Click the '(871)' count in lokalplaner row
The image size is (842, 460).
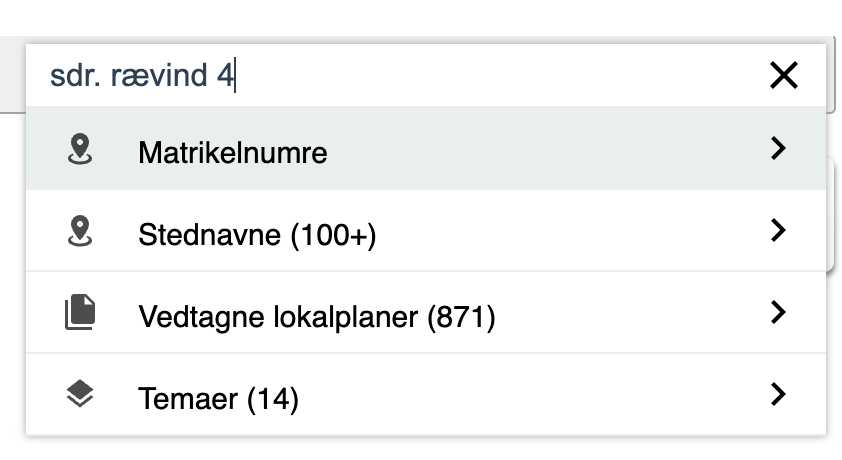[461, 318]
